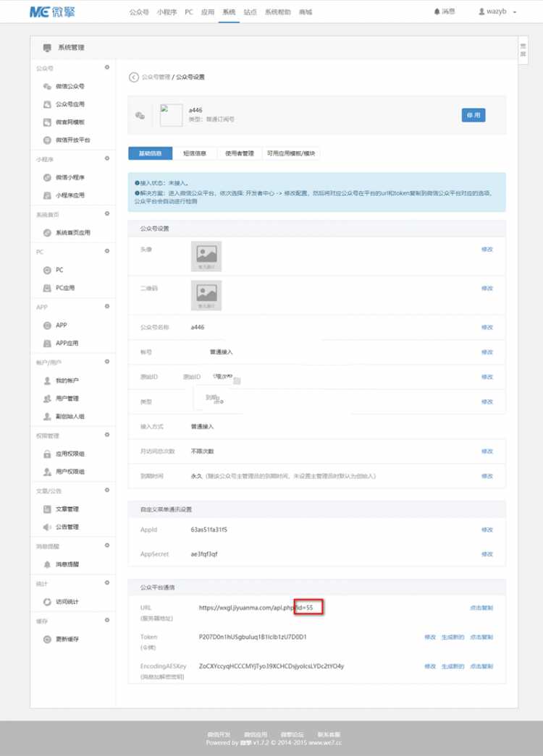Open 应用权限组 sidebar item
Image resolution: width=543 pixels, height=756 pixels.
[70, 454]
